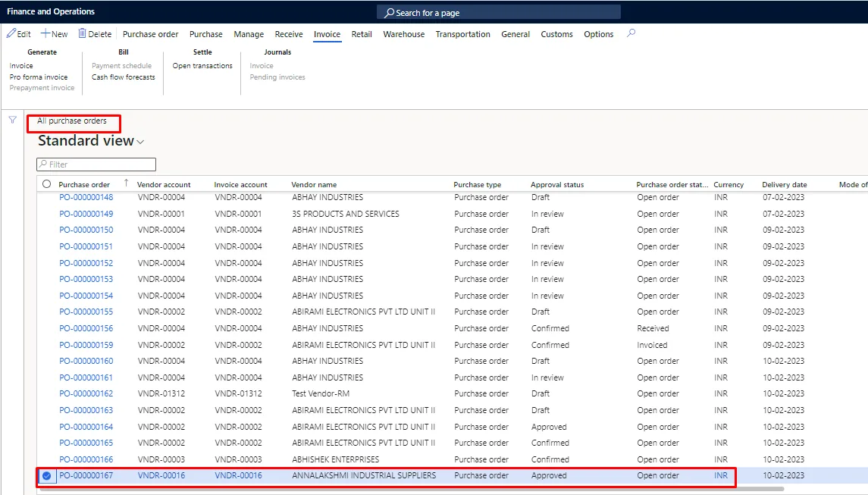Click the Purchase type column header
868x495 pixels.
[x=477, y=185]
